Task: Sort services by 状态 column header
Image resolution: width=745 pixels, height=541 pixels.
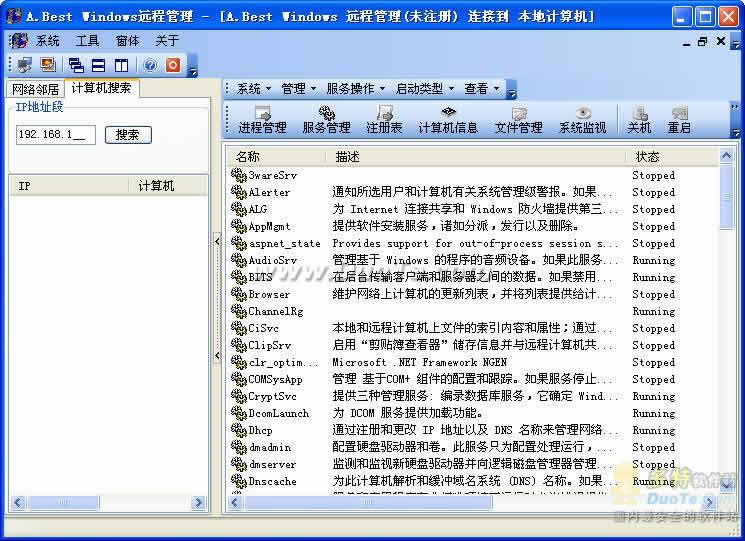Action: click(648, 157)
